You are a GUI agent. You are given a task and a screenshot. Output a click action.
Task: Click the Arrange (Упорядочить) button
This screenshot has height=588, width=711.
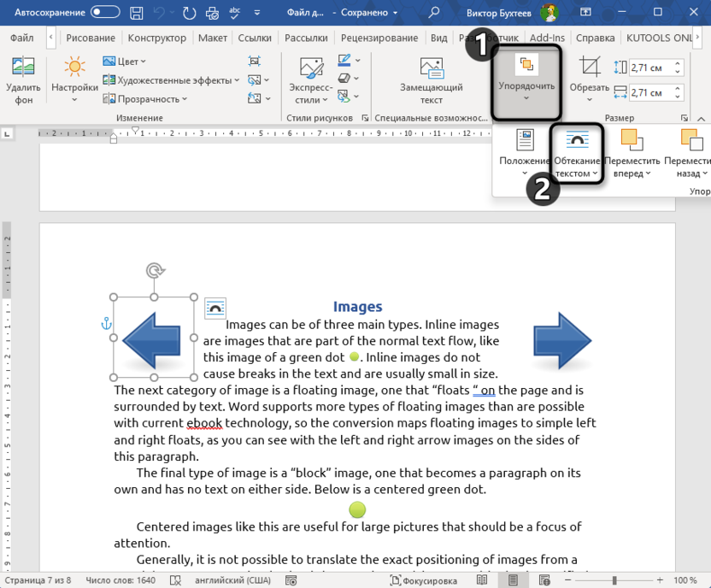pos(526,82)
